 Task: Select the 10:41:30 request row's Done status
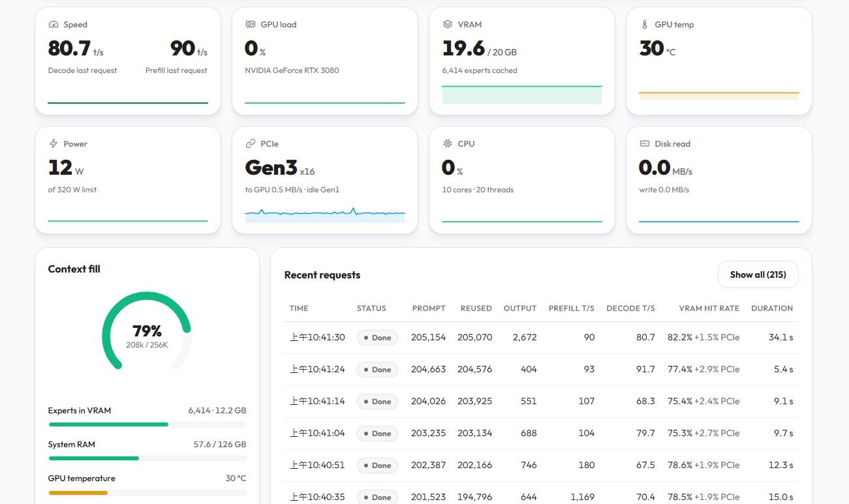(377, 338)
